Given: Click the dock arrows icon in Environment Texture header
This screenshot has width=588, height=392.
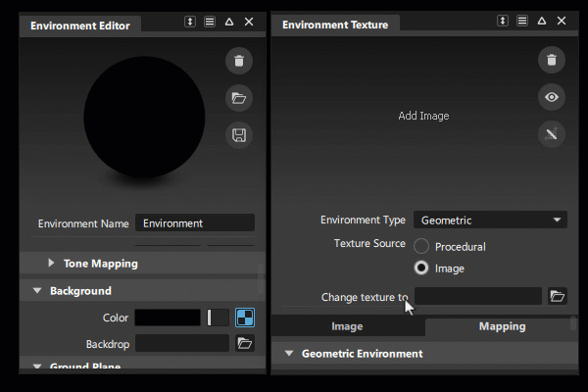Looking at the screenshot, I should point(503,21).
